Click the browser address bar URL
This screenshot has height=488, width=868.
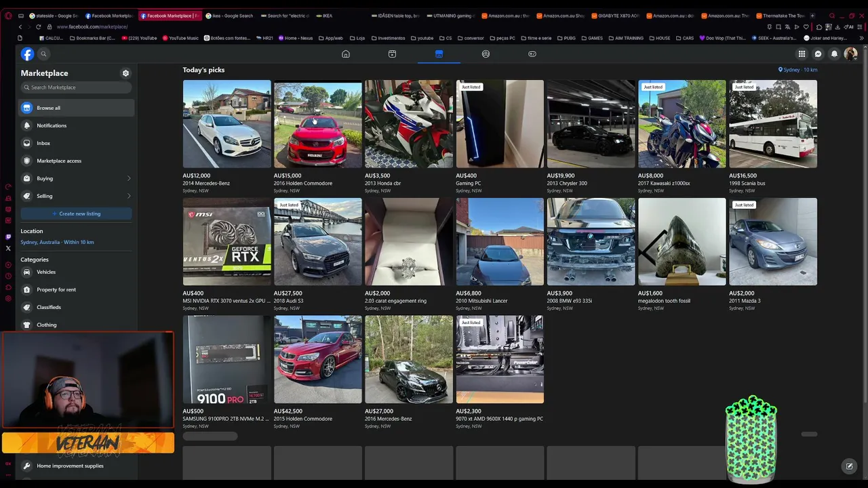(92, 26)
